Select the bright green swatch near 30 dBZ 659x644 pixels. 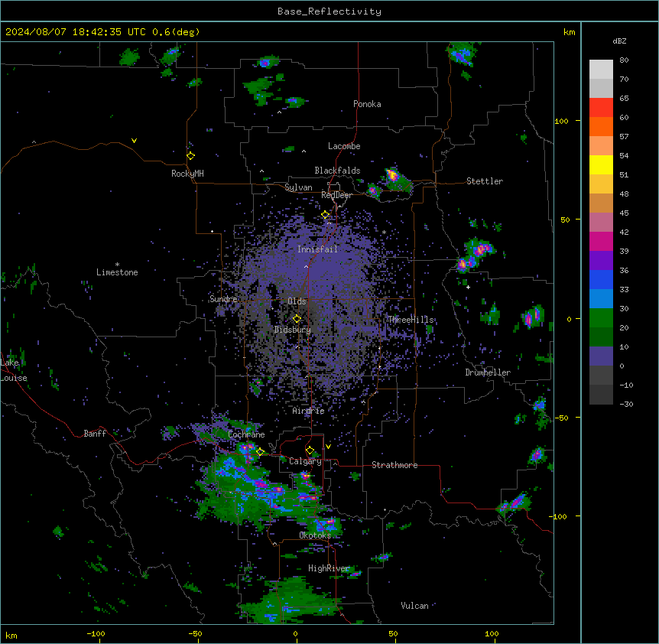(x=601, y=318)
